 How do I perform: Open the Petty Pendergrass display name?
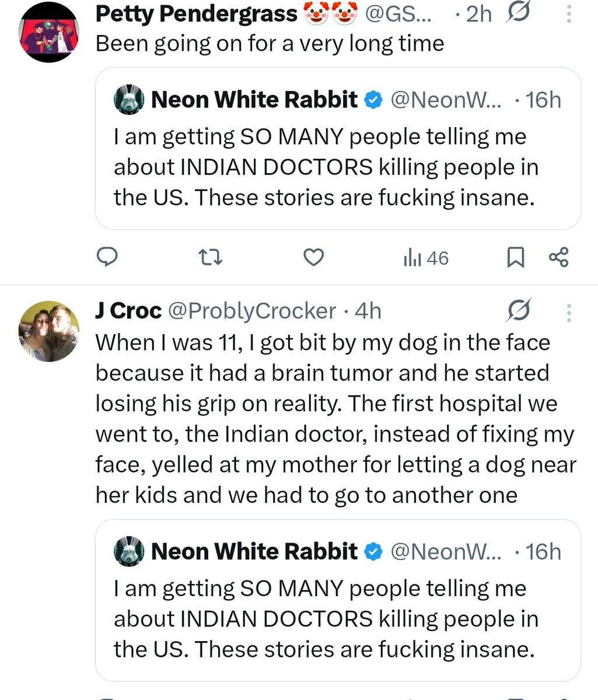(x=196, y=14)
